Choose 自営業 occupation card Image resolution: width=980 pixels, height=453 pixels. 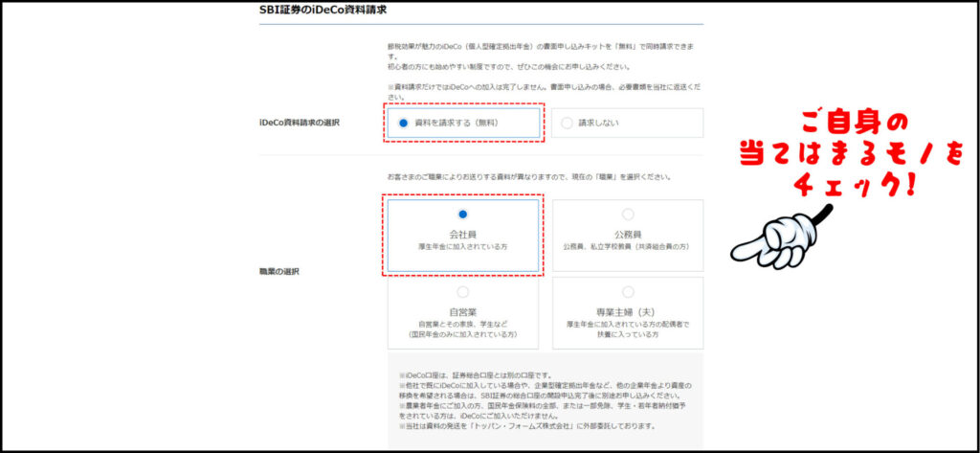(x=463, y=313)
